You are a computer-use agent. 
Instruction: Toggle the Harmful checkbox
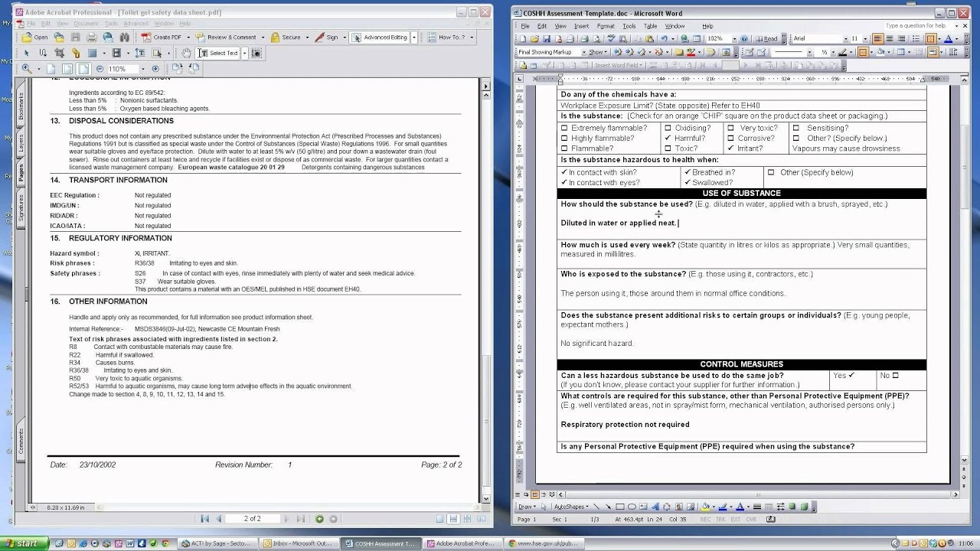click(x=668, y=139)
